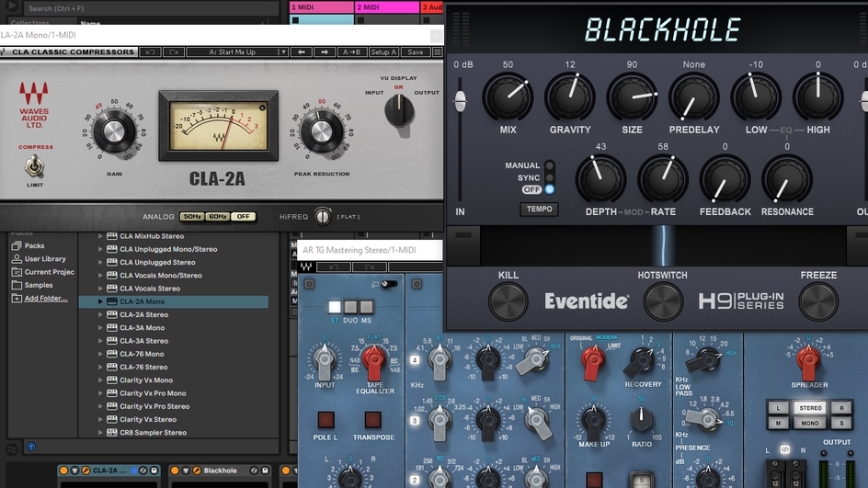This screenshot has width=868, height=488.
Task: Click the Blackhole Predelay knob
Action: (x=693, y=97)
